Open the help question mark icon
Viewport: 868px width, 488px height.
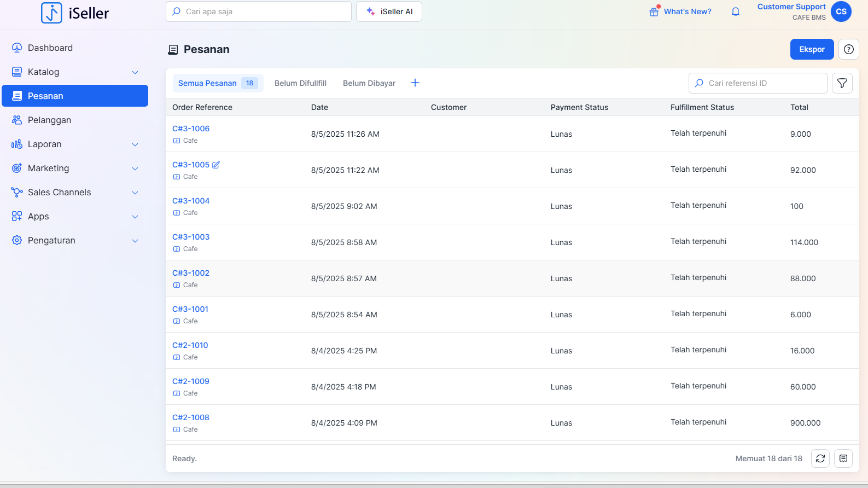click(x=849, y=49)
